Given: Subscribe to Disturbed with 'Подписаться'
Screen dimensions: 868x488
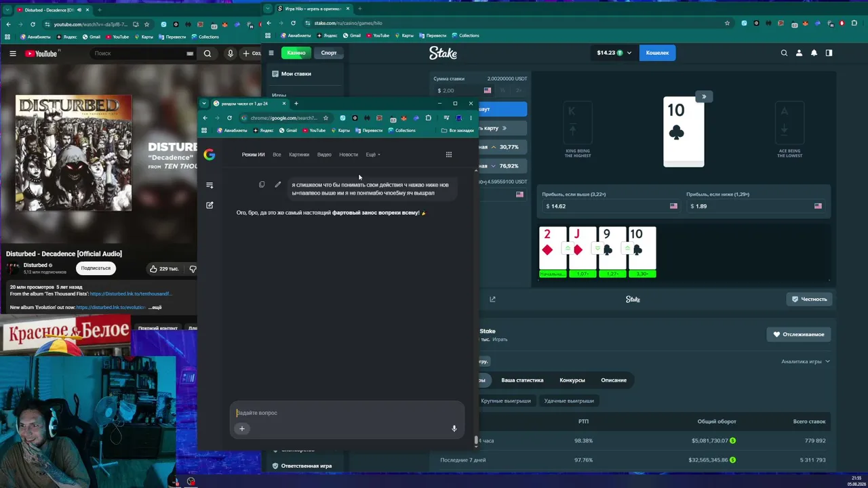Looking at the screenshot, I should [96, 268].
